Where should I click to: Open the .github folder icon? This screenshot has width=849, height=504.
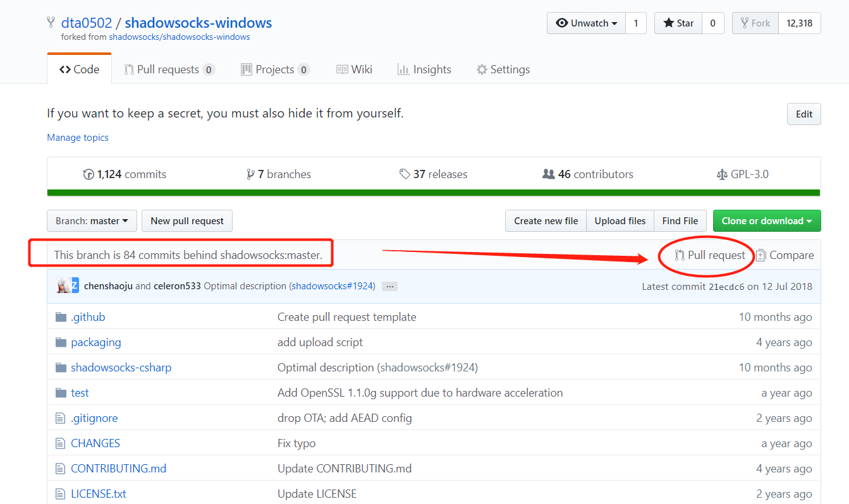pyautogui.click(x=59, y=316)
